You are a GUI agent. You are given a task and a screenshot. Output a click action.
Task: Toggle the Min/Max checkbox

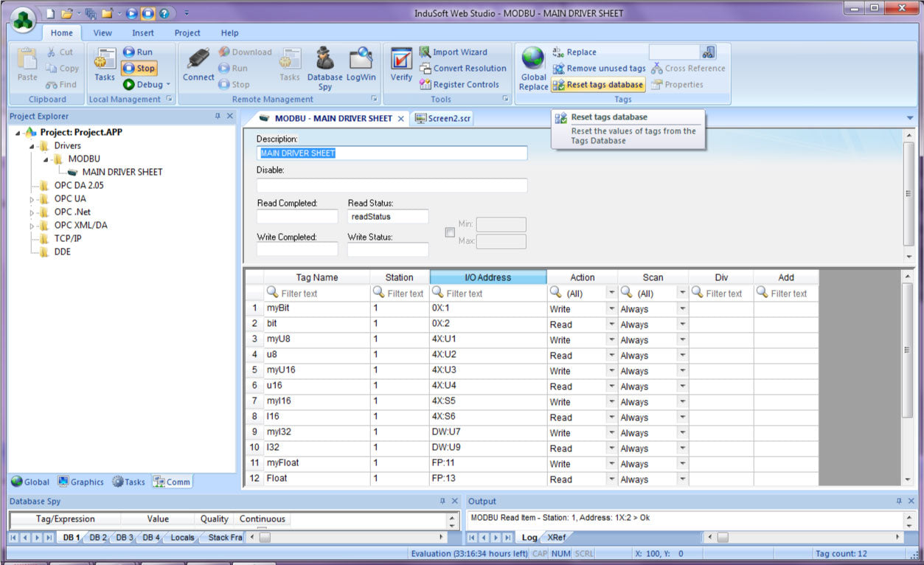click(x=450, y=232)
